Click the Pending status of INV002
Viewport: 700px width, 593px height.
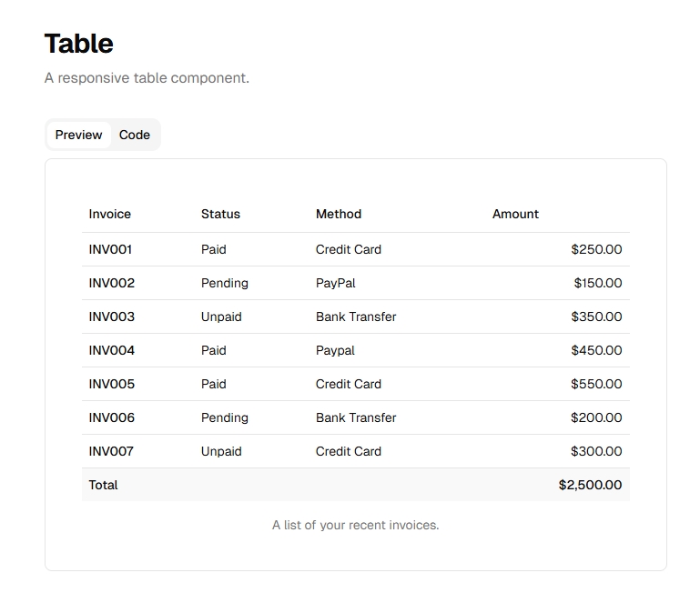click(x=224, y=283)
